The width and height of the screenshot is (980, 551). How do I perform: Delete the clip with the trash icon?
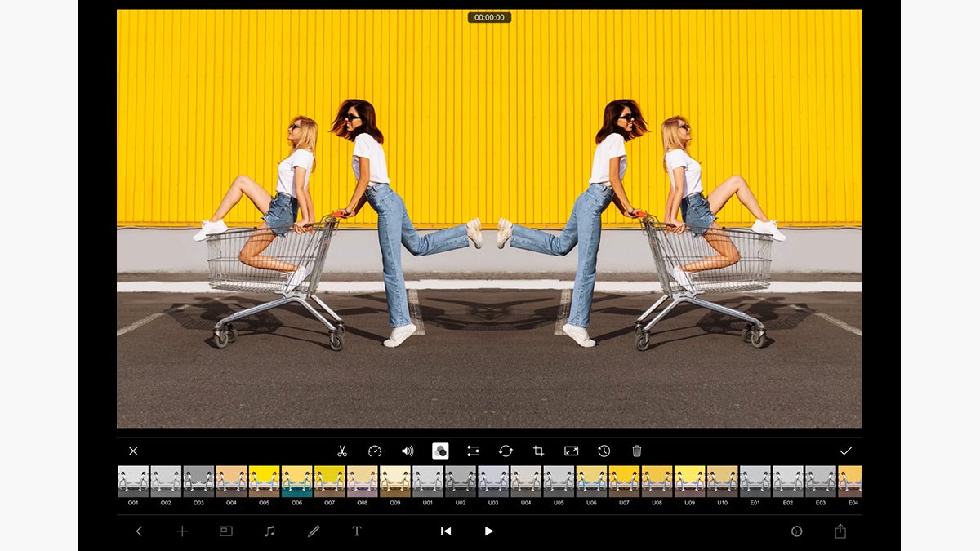point(635,450)
